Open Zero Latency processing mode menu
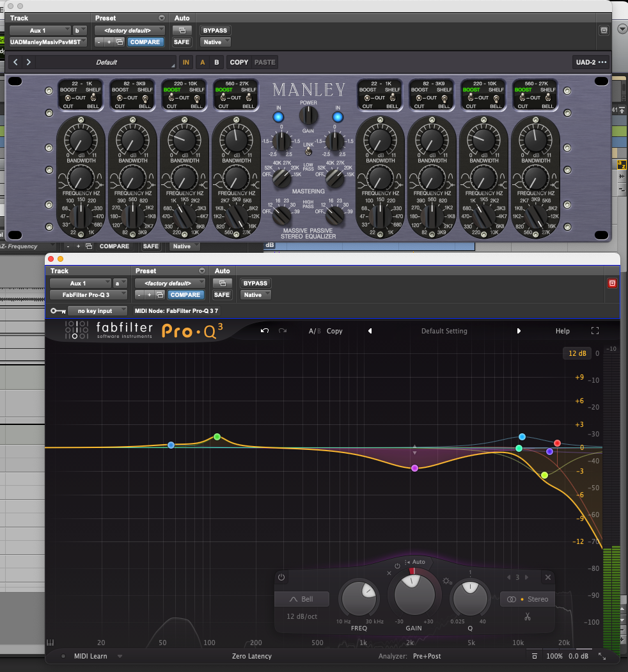 coord(252,656)
